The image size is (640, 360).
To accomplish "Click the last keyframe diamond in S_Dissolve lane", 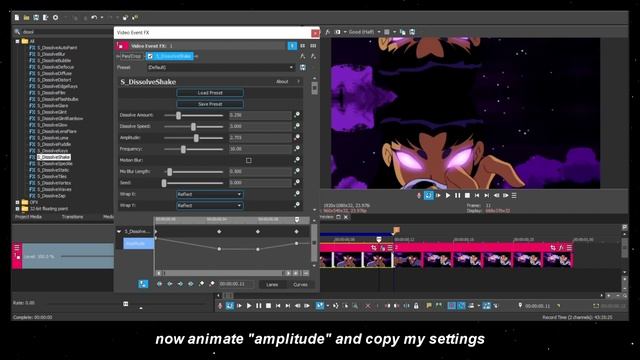I will [x=297, y=231].
